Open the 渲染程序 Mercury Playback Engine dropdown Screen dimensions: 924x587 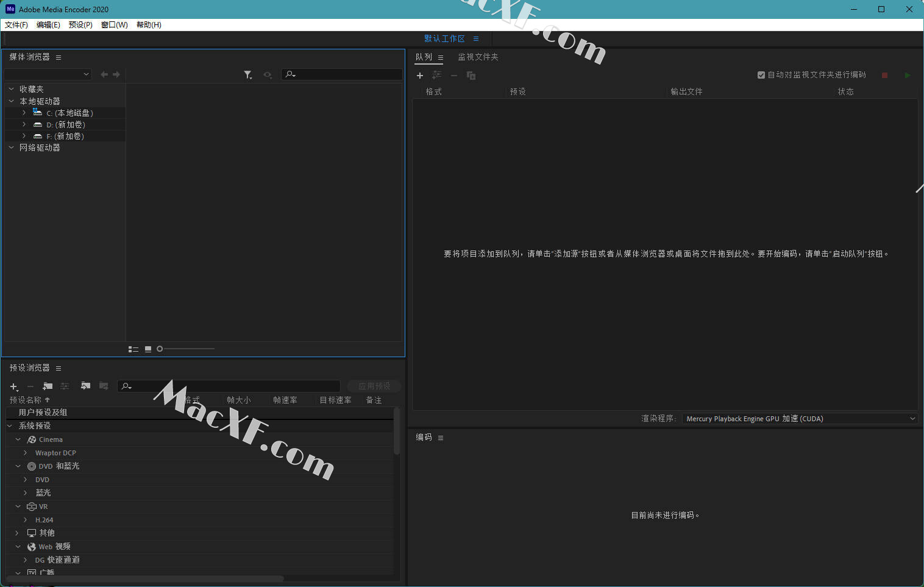pos(800,419)
